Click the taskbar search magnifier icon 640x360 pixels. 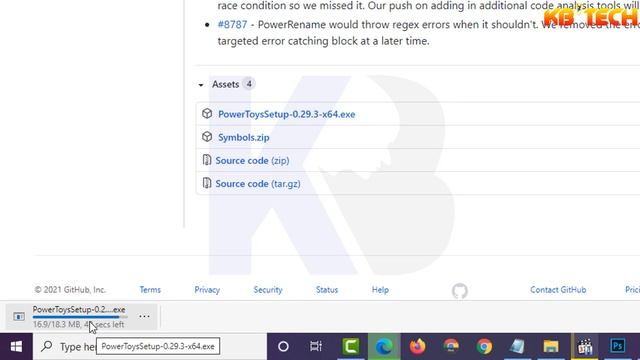(x=47, y=346)
